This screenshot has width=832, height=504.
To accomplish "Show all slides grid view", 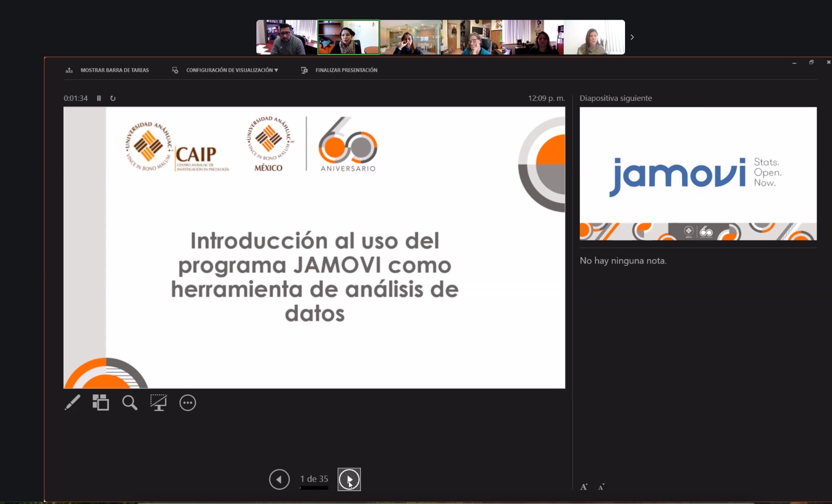I will (101, 403).
